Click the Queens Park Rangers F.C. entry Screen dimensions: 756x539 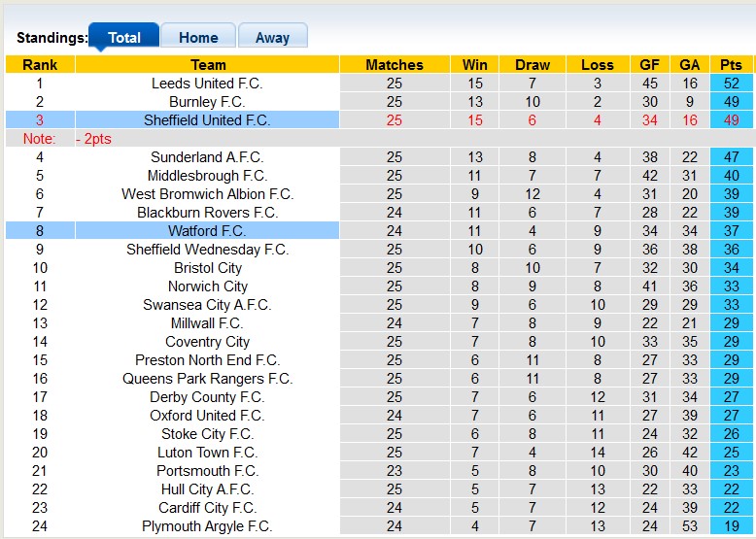[x=207, y=379]
